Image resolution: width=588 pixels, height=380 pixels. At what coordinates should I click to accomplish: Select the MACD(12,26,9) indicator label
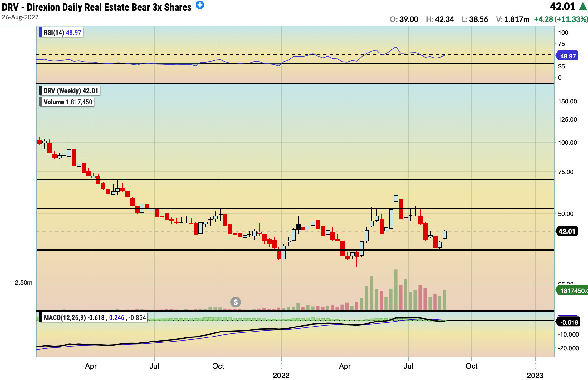[x=93, y=317]
